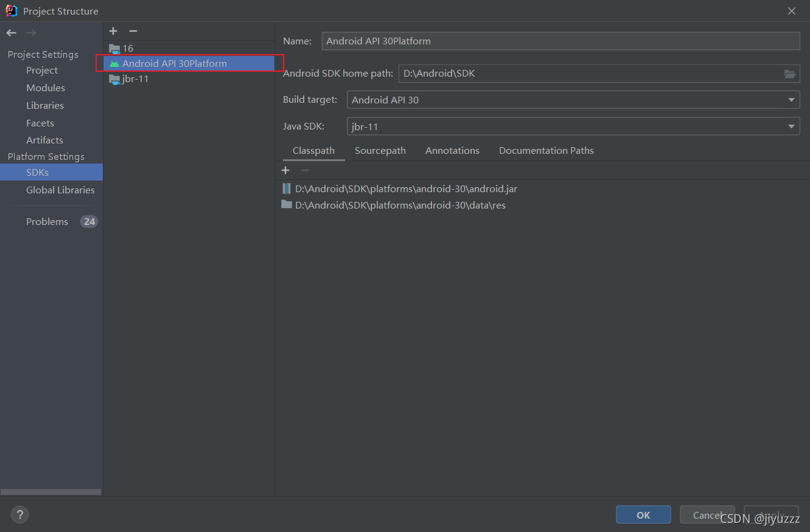Click the data\res folder icon
The height and width of the screenshot is (532, 810).
[287, 204]
